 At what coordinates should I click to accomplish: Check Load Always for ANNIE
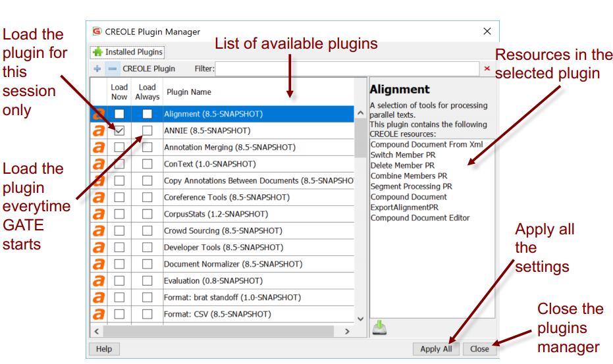tap(147, 130)
